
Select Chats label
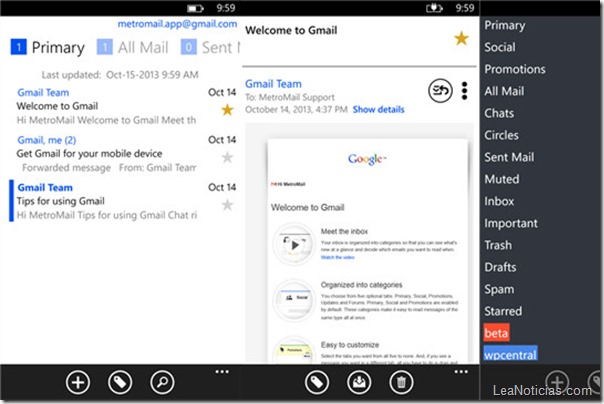(499, 113)
